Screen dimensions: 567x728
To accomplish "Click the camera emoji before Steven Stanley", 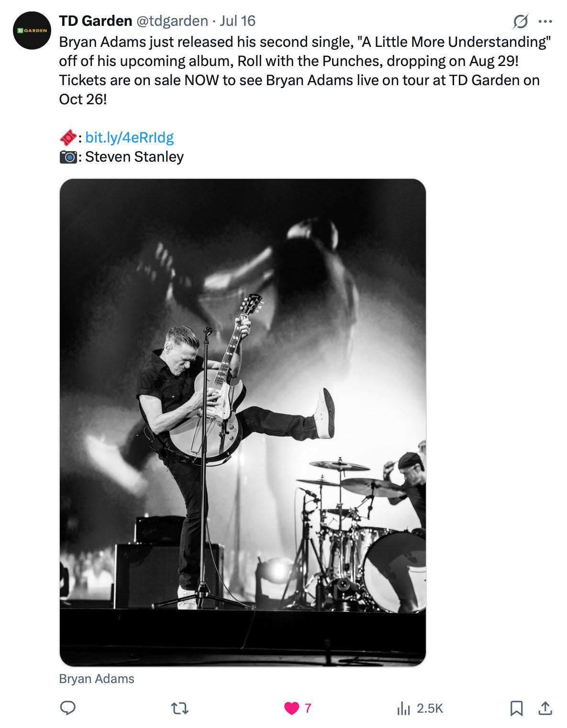I will pos(68,157).
